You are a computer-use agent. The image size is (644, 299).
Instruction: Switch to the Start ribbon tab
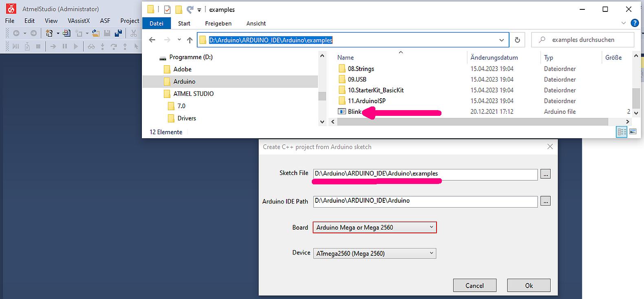184,23
